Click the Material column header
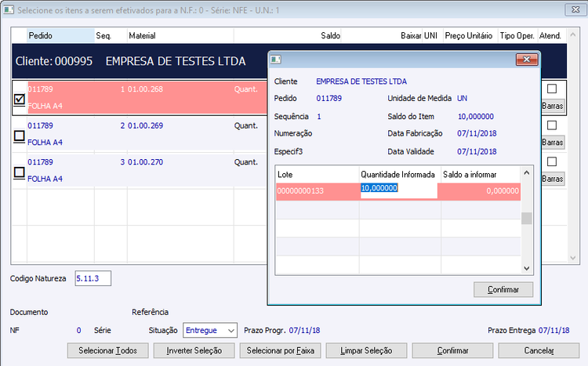Screen dimensions: 588x366 181,35
